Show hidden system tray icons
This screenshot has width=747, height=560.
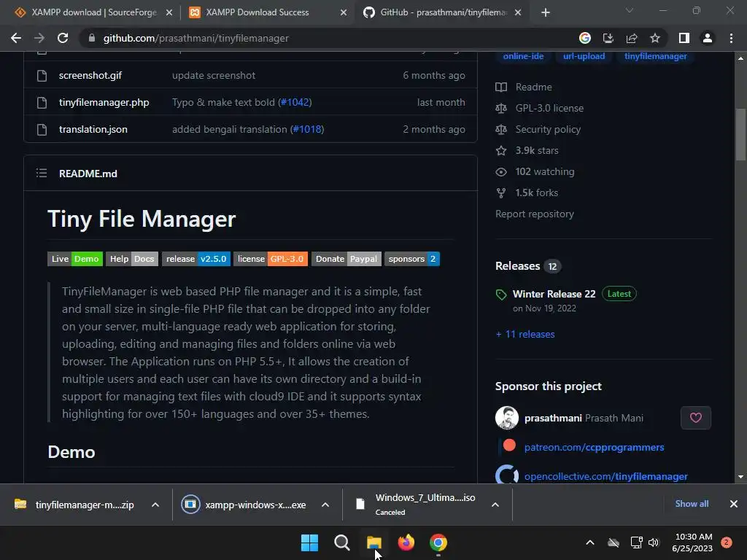pos(589,542)
